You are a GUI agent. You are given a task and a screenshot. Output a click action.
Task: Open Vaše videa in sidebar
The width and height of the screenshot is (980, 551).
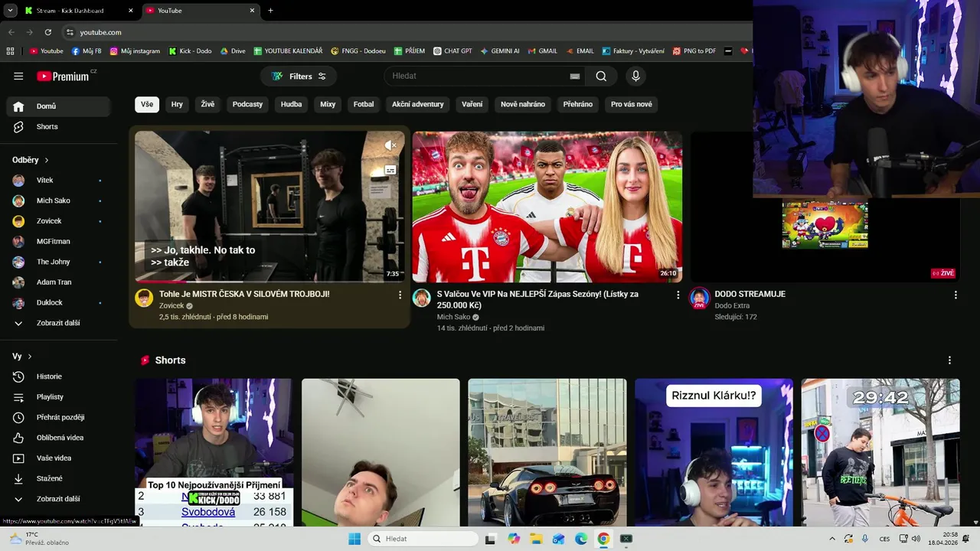coord(59,458)
